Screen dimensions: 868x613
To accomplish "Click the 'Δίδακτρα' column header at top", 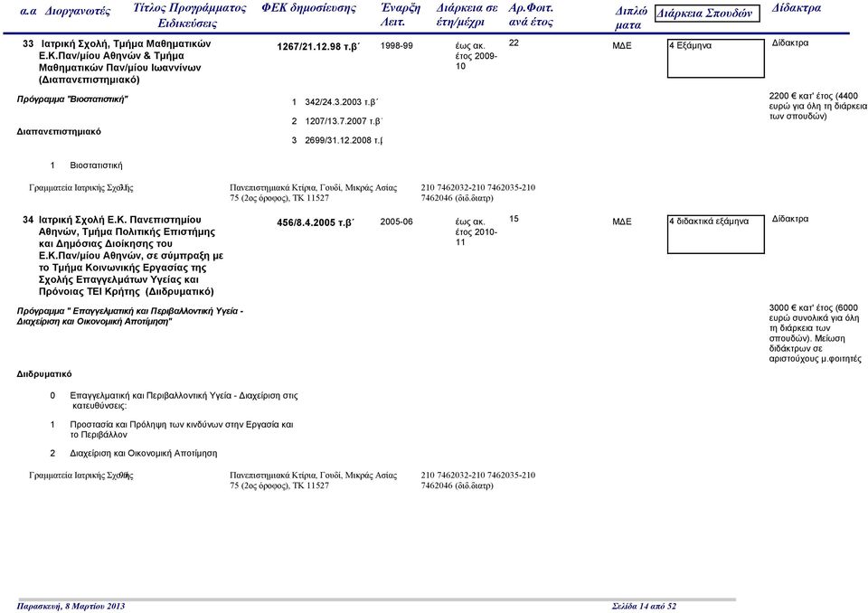I will (796, 8).
